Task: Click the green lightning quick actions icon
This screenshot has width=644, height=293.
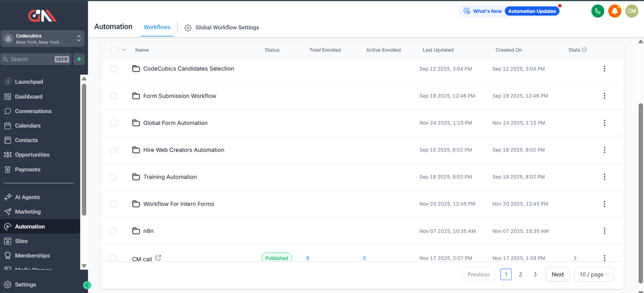Action: coord(79,59)
